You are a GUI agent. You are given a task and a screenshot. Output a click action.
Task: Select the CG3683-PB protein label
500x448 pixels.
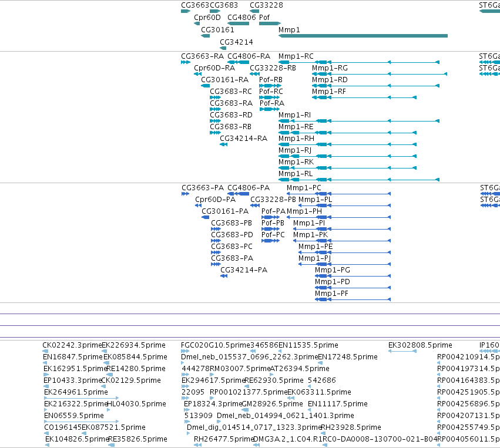(231, 223)
